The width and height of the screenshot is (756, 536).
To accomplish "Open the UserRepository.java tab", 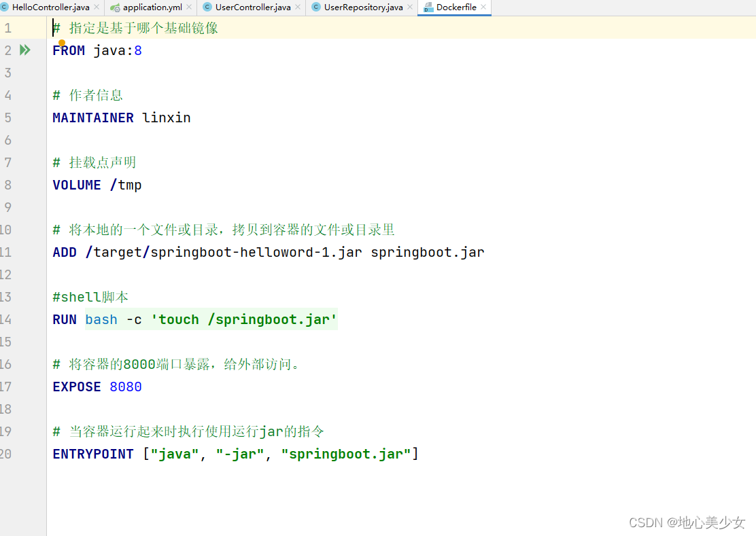I will 363,7.
